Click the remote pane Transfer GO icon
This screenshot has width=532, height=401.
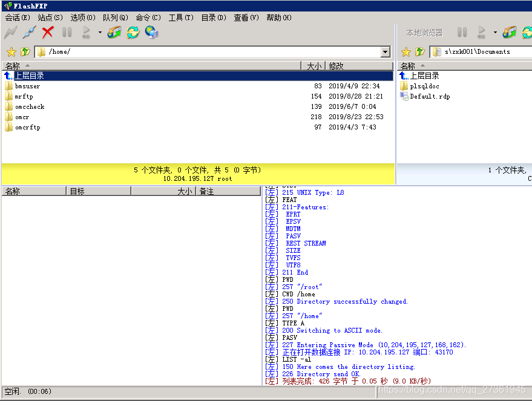[x=86, y=33]
